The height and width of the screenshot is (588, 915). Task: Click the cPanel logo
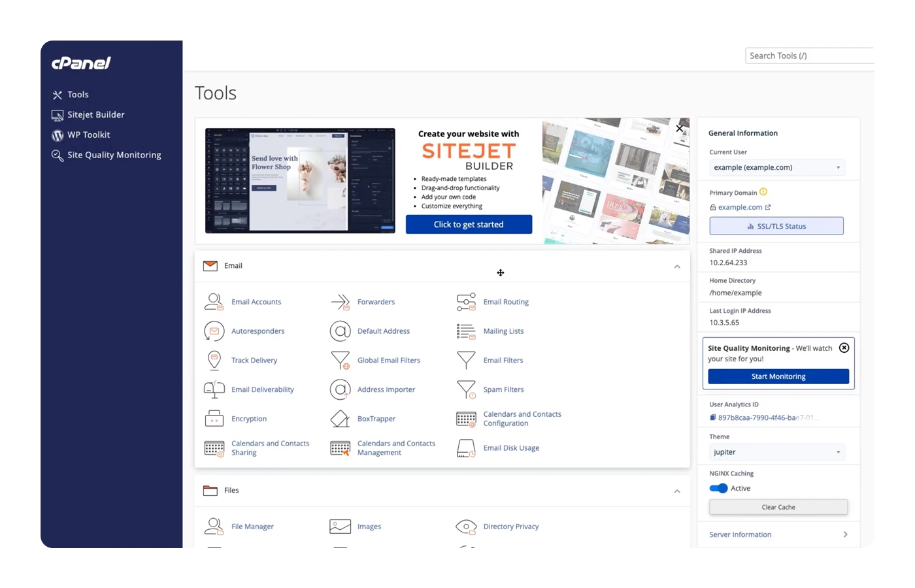(x=81, y=63)
